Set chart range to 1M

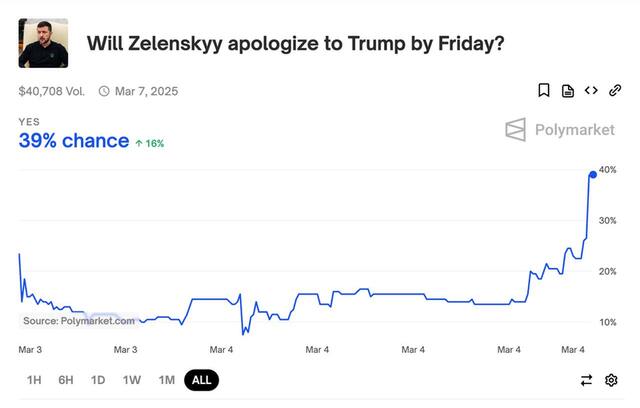[x=166, y=380]
